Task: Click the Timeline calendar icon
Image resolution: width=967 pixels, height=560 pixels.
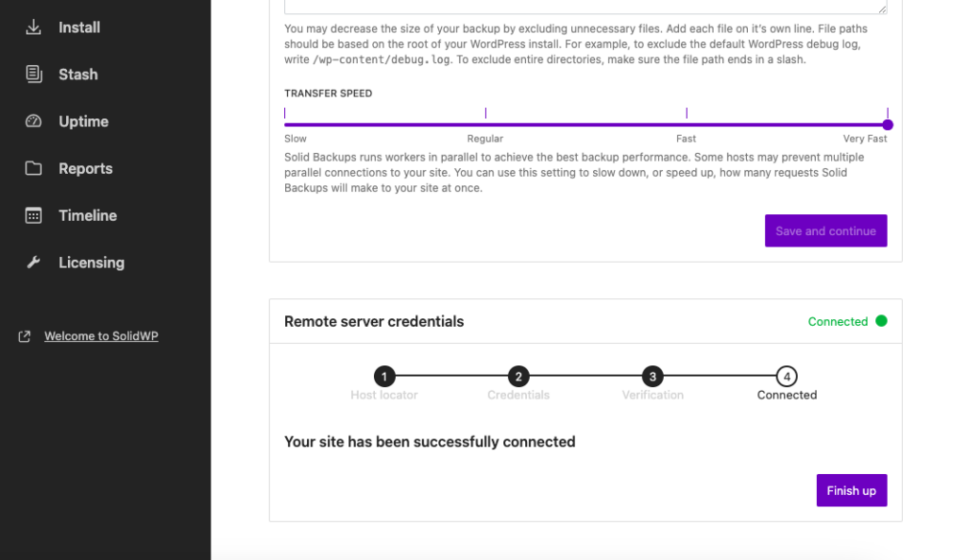Action: click(x=34, y=215)
